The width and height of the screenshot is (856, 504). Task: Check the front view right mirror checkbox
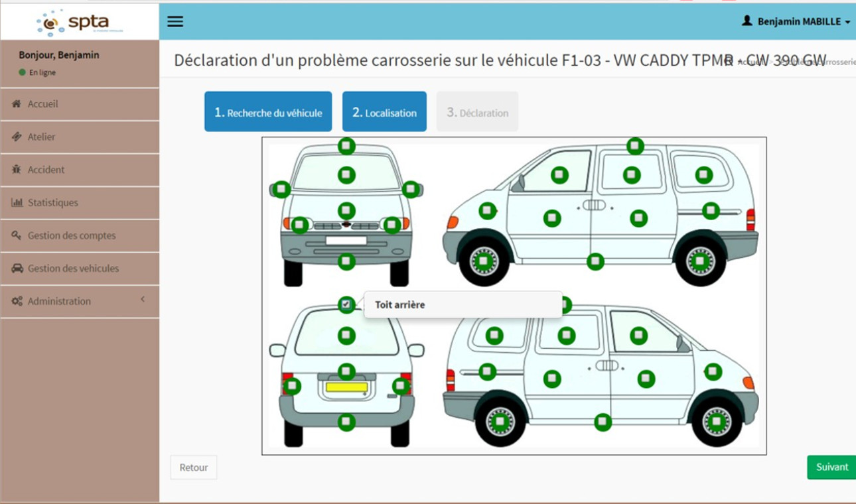411,190
